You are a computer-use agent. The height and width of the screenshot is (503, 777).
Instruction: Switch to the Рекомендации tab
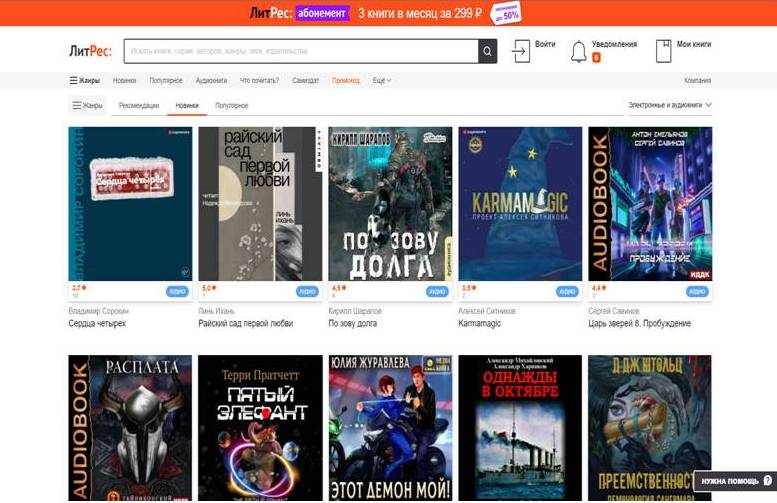[x=139, y=106]
